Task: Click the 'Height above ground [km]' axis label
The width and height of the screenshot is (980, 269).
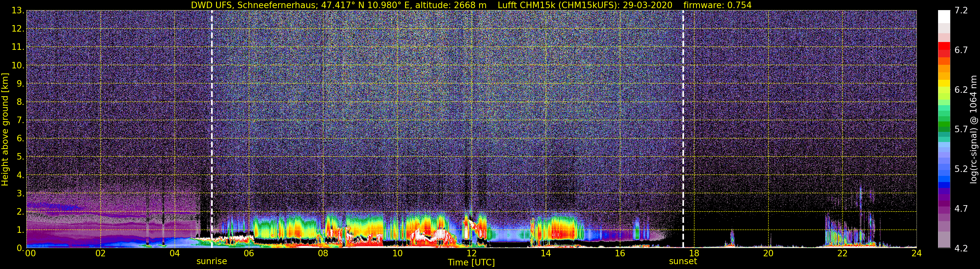Action: 5,129
